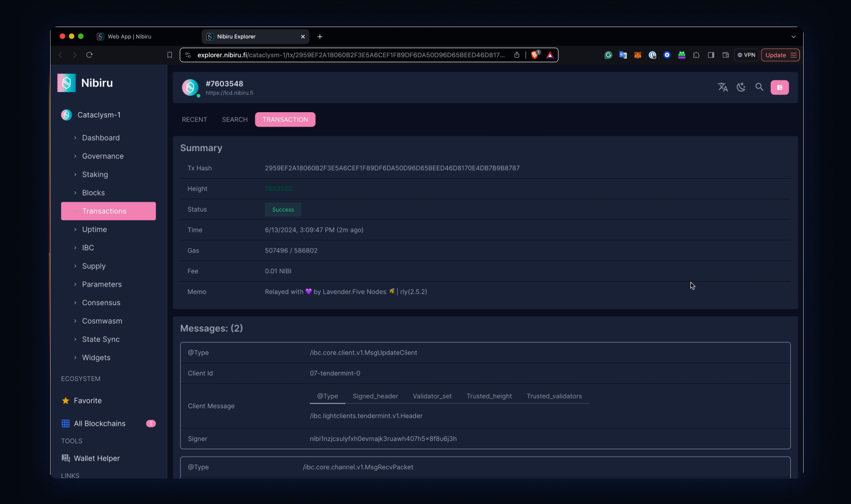851x504 pixels.
Task: Close the Nibiru Explorer tab
Action: click(303, 37)
